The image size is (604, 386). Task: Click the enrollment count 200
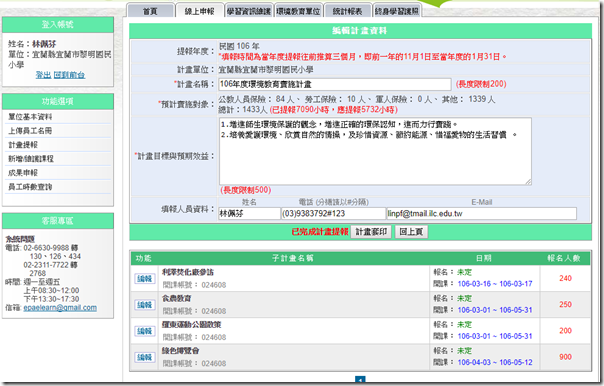(x=565, y=331)
